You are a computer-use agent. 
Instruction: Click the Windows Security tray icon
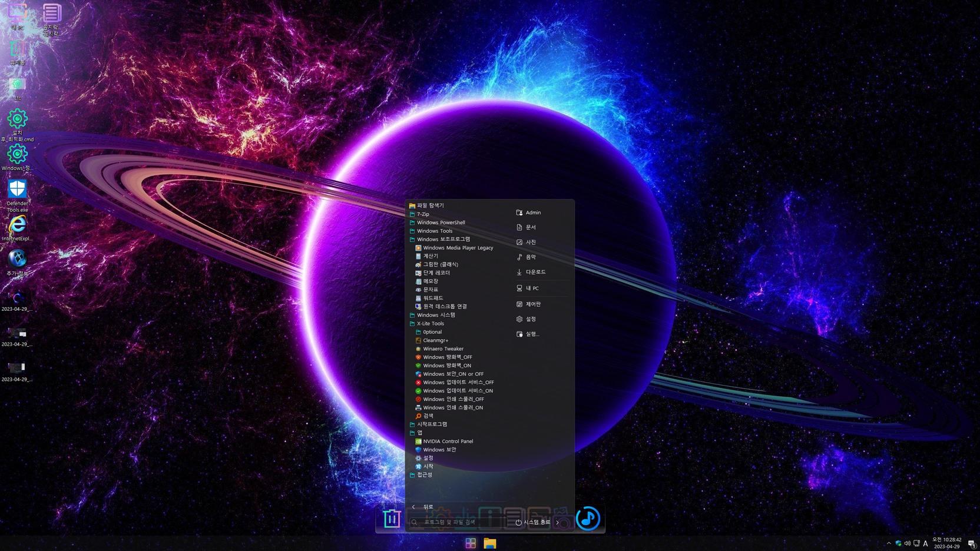click(x=898, y=543)
